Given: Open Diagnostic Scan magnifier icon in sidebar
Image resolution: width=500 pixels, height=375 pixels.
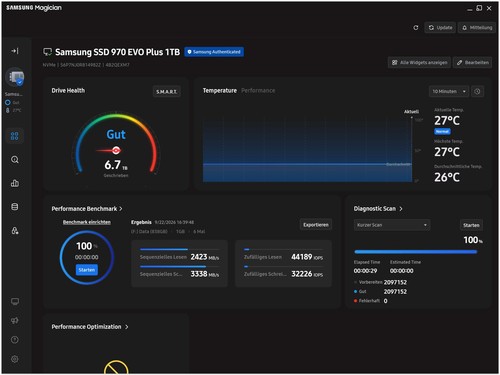Looking at the screenshot, I should [15, 160].
